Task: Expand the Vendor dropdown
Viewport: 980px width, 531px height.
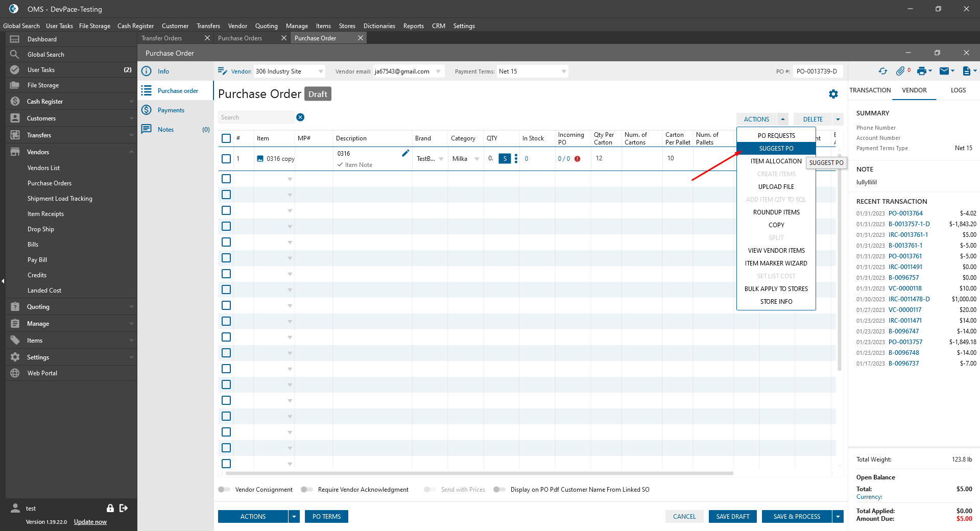Action: pos(321,71)
